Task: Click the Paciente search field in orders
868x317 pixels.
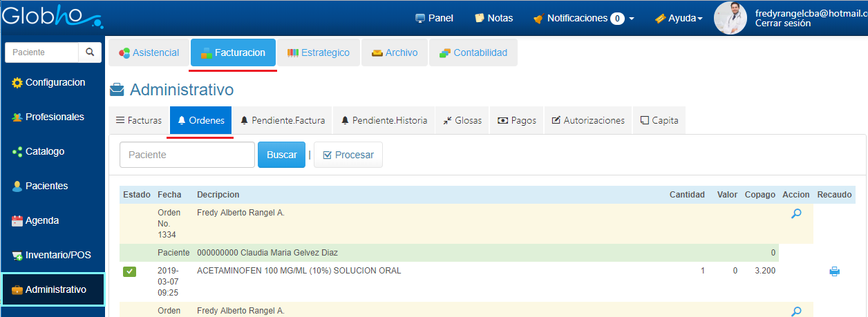Action: [187, 155]
